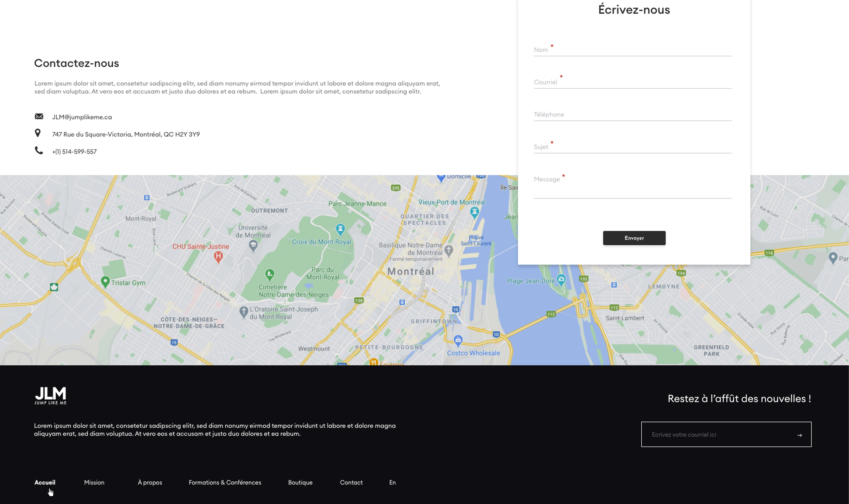Click the JLM Jump Like Me logo
Viewport: 849px width, 504px height.
pyautogui.click(x=50, y=396)
